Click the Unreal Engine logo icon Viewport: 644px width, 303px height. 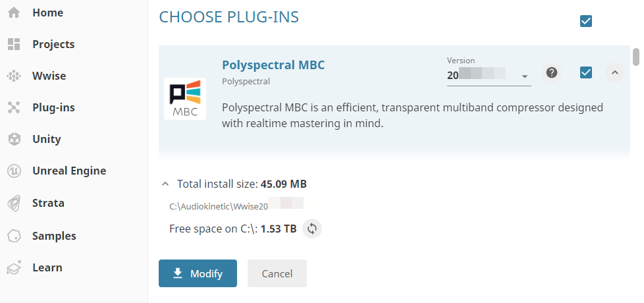tap(14, 171)
